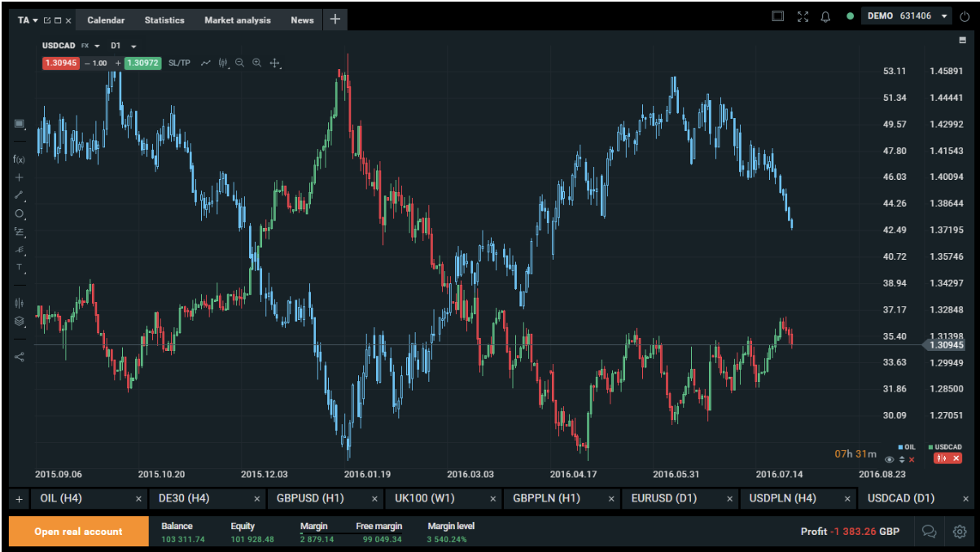Viewport: 980px width, 552px height.
Task: Toggle SL/TP display on chart
Action: [179, 63]
